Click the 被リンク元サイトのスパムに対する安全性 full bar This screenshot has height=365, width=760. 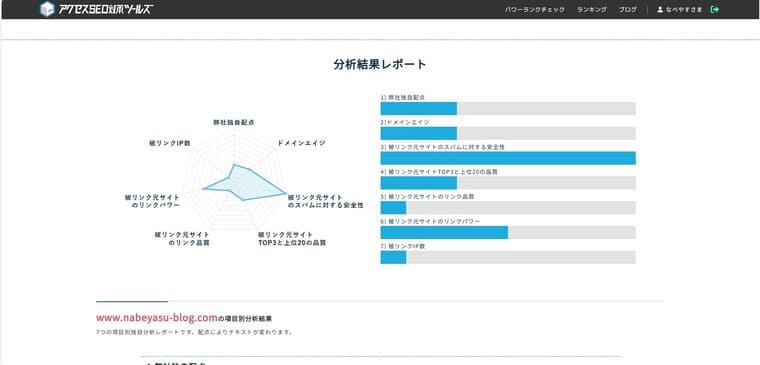coord(508,158)
